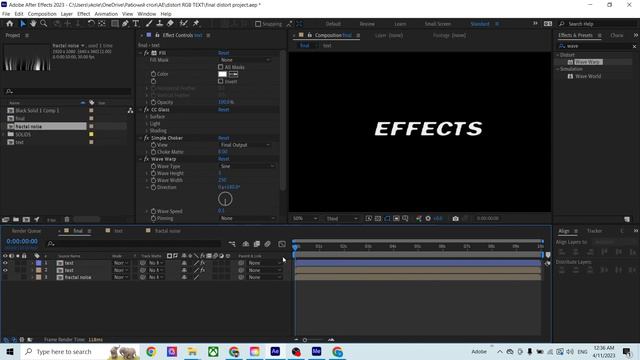
Task: Select the Eraser tool
Action: point(170,24)
